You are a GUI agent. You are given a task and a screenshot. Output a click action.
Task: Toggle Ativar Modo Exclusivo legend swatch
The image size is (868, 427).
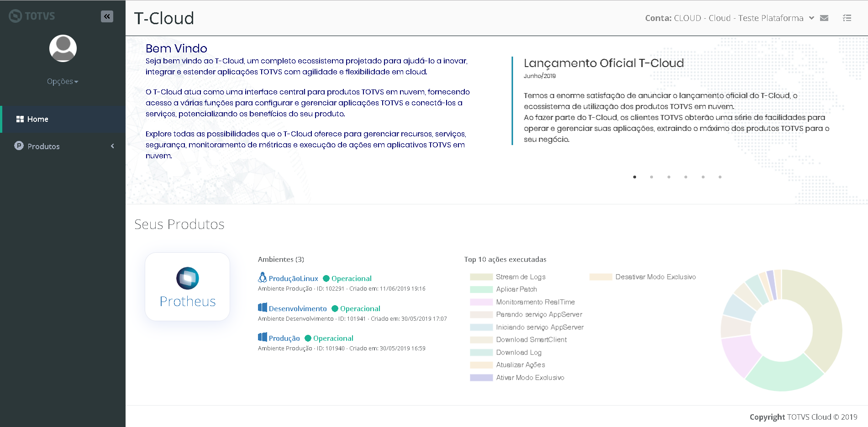481,378
